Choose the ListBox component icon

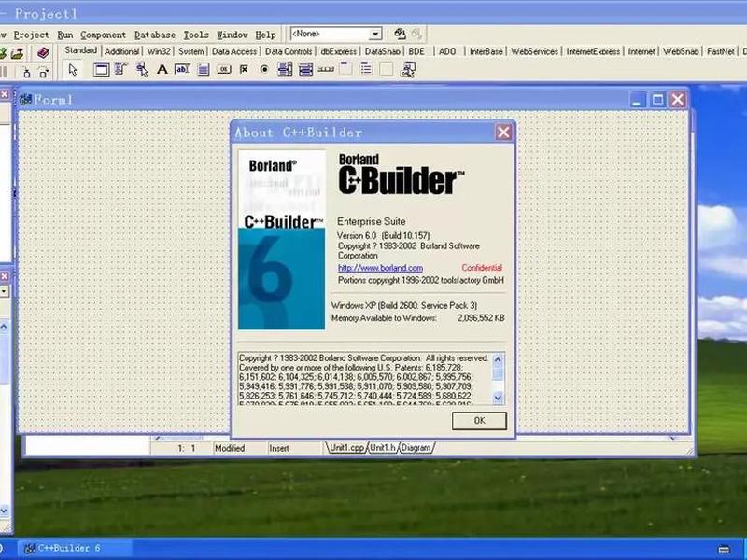tap(285, 69)
